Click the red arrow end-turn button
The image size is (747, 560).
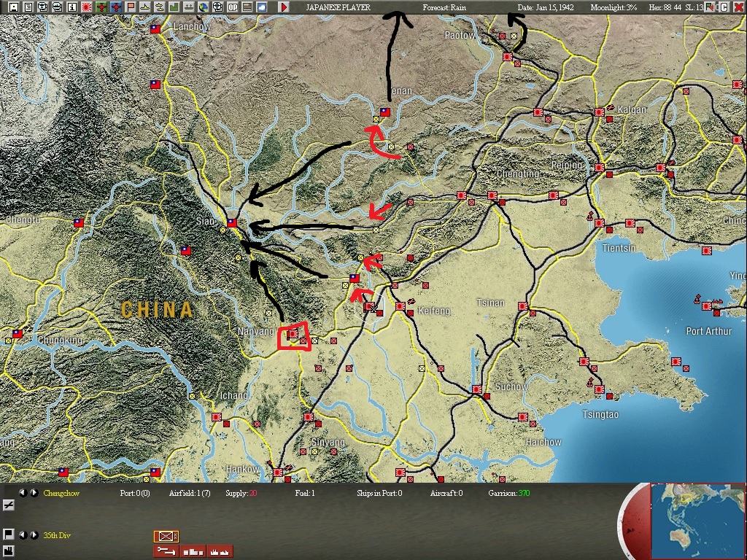pos(284,7)
